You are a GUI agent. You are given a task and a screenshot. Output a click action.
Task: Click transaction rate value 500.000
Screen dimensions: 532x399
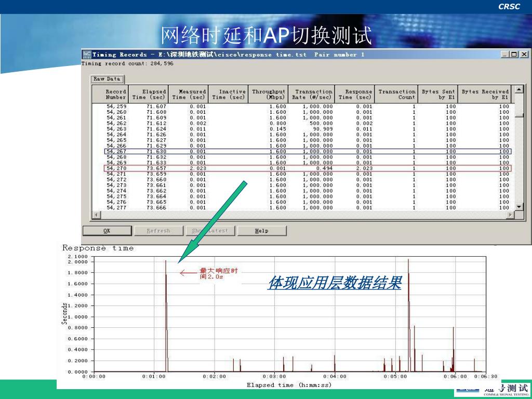(321, 124)
